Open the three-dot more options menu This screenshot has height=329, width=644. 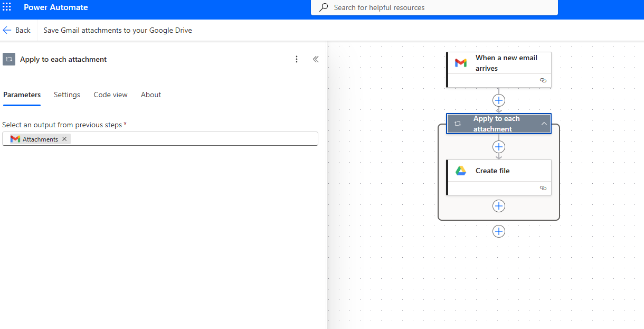pos(297,59)
